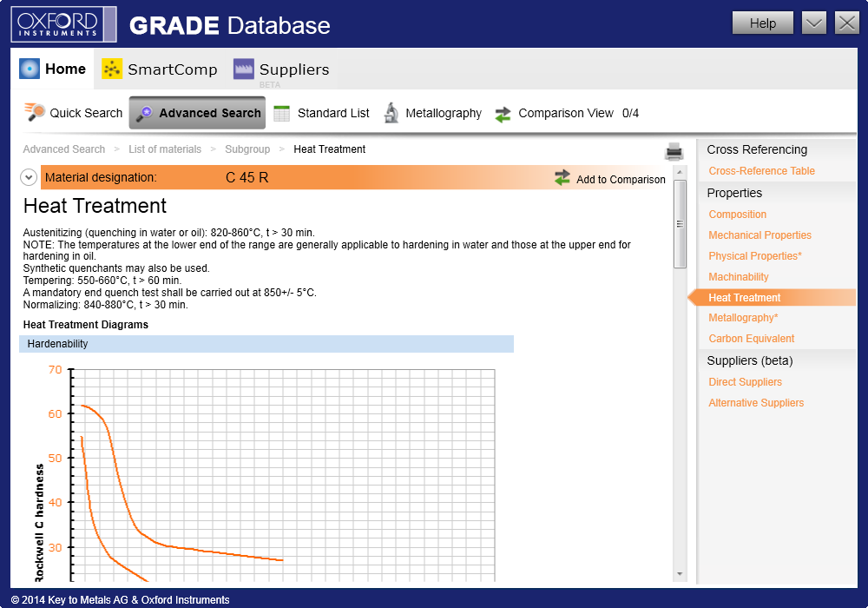
Task: Click the scroll down arrow
Action: pyautogui.click(x=680, y=574)
